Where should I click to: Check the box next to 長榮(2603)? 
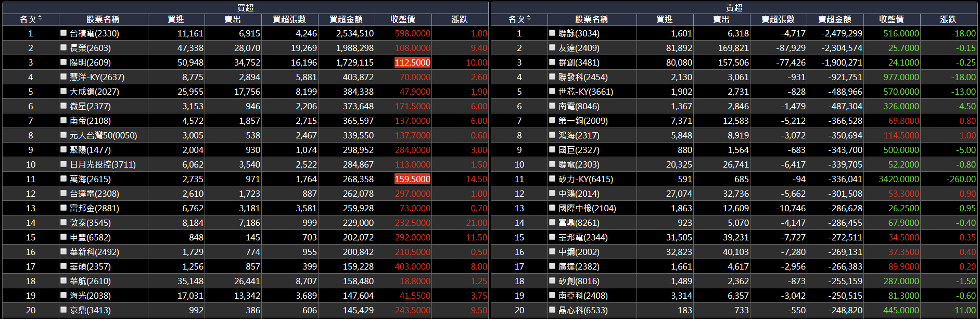(63, 47)
